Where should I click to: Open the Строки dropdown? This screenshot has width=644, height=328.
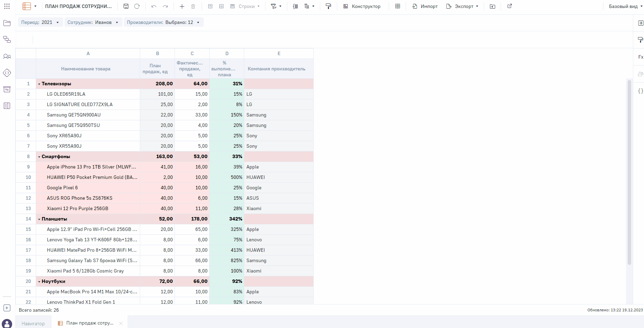pyautogui.click(x=245, y=6)
